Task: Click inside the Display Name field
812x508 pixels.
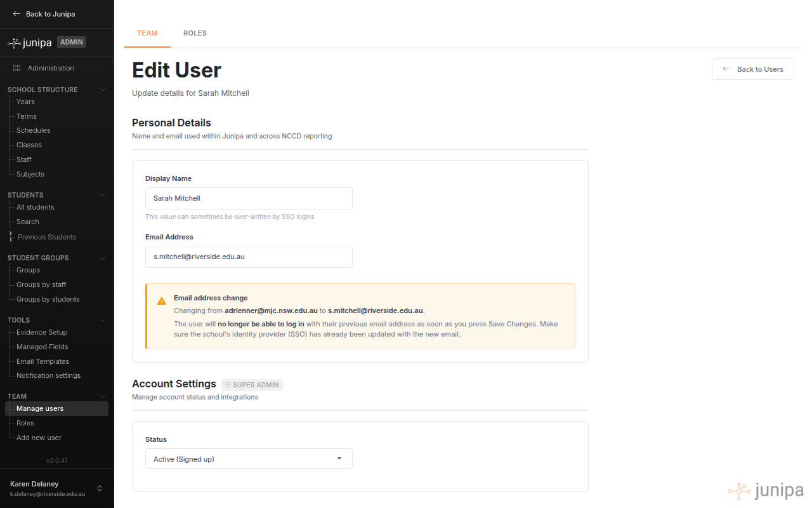Action: (x=249, y=198)
